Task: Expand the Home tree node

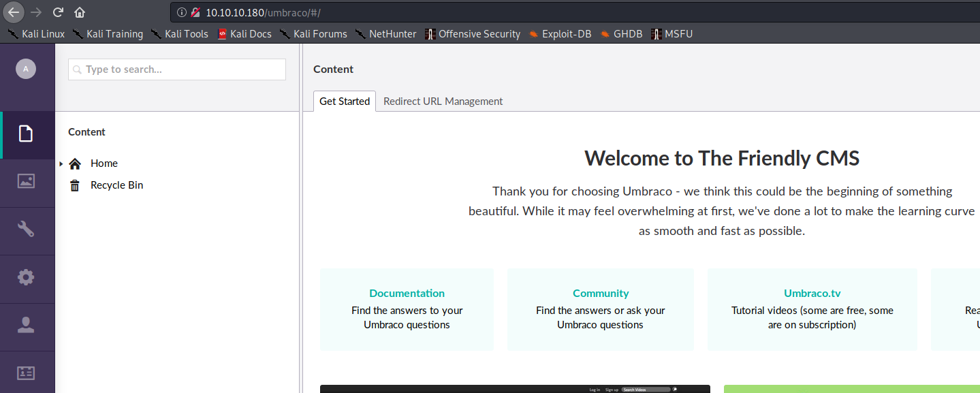Action: [x=61, y=163]
